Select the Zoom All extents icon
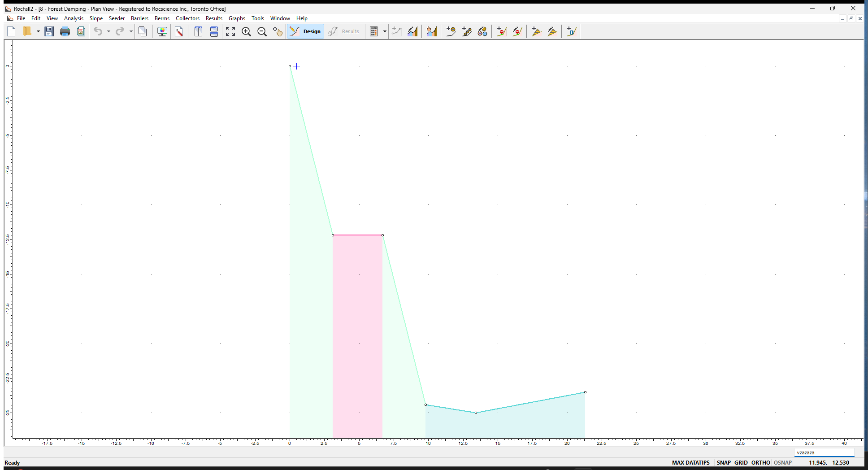Viewport: 868px width, 470px height. tap(230, 31)
